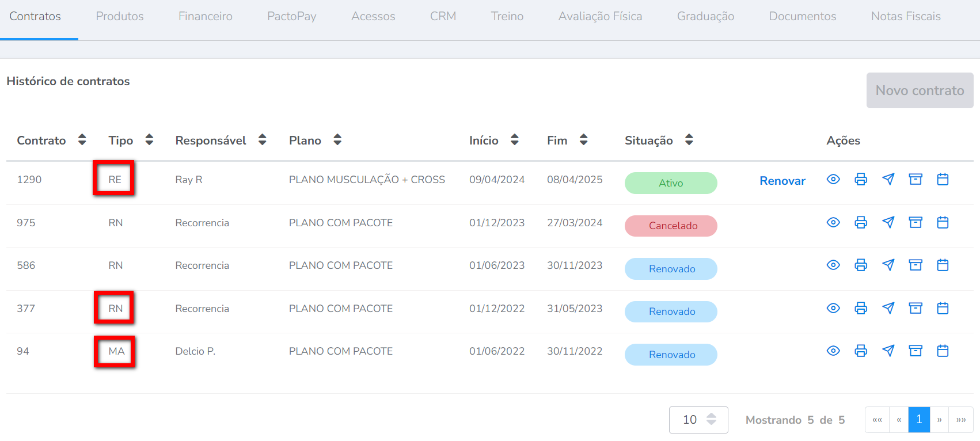Click archive box icon for contract 586
980x441 pixels.
(x=916, y=265)
